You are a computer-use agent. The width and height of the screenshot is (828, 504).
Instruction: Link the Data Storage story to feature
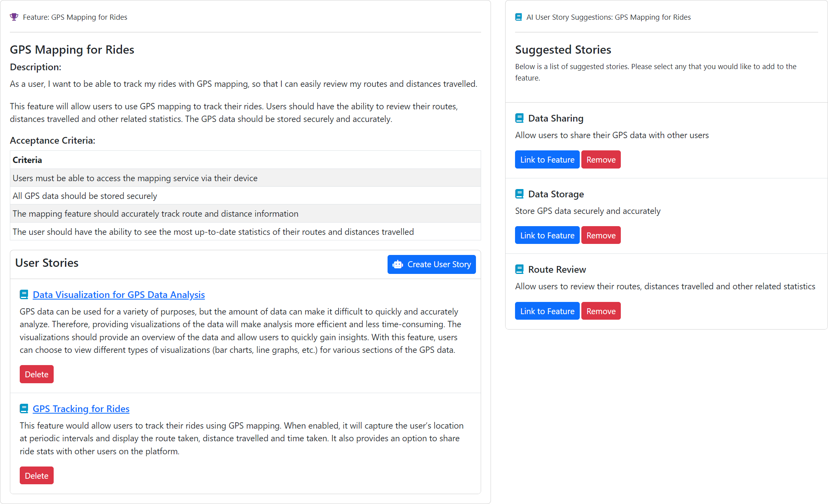[x=547, y=235]
